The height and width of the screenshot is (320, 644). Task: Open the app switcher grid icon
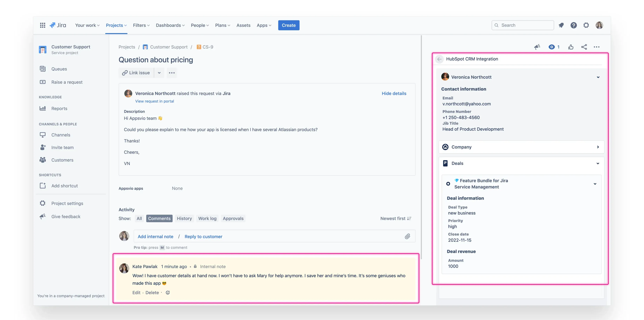coord(43,25)
